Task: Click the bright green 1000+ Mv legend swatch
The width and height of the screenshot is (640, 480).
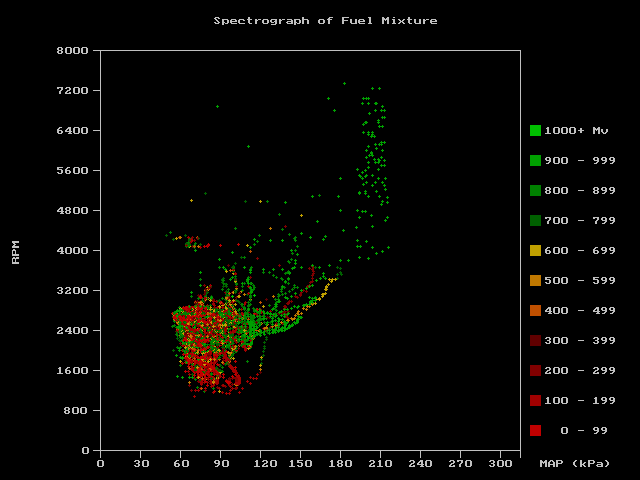Action: 535,130
